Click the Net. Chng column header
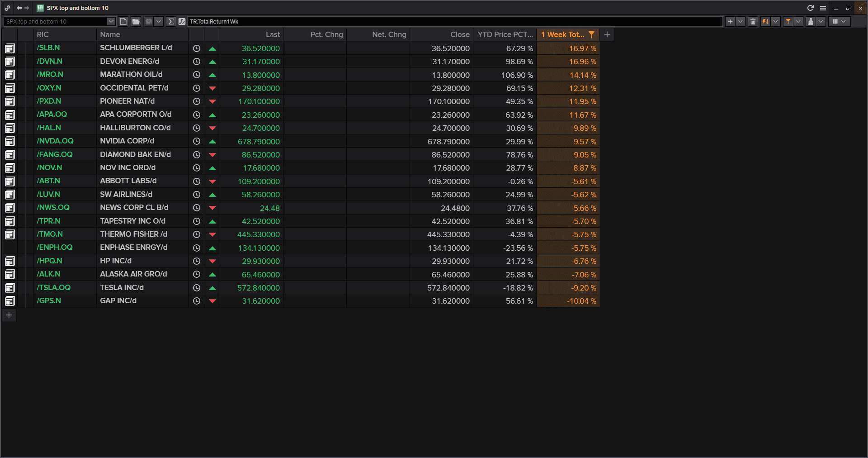 coord(378,34)
